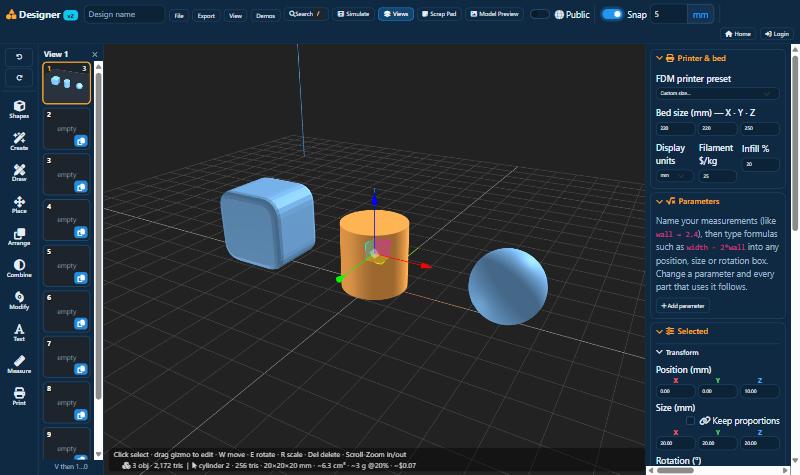Screen dimensions: 800x475
Task: Open the Combine tool
Action: (x=19, y=268)
